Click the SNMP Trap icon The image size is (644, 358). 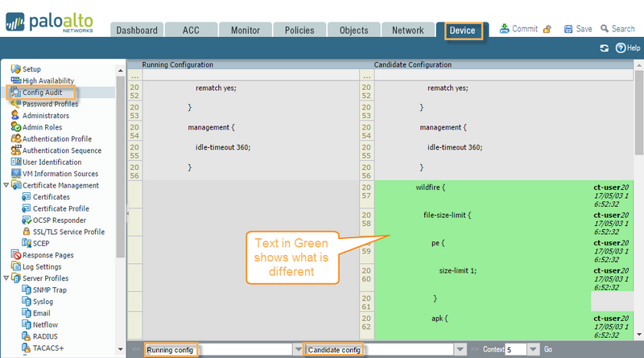27,290
